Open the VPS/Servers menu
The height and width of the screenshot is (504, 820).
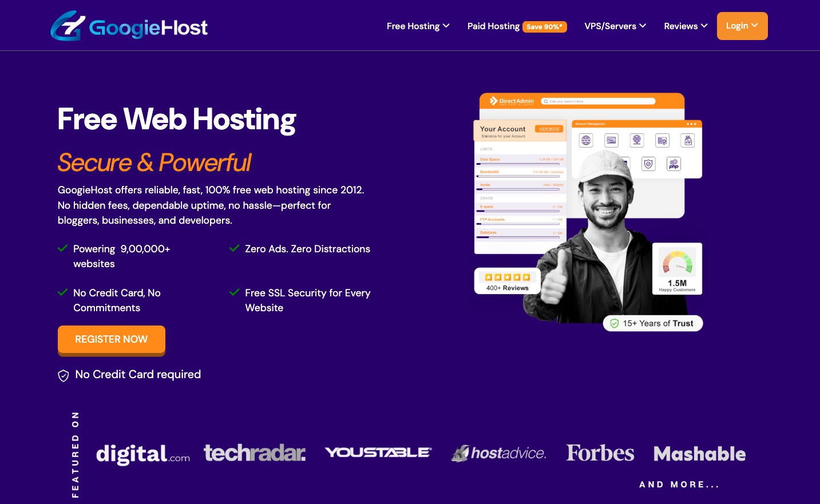pyautogui.click(x=615, y=26)
